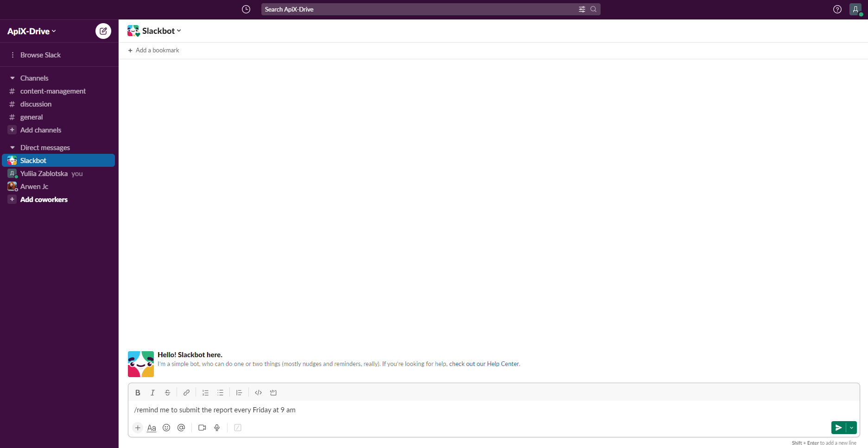
Task: Record an audio clip with the microphone icon
Action: (216, 428)
